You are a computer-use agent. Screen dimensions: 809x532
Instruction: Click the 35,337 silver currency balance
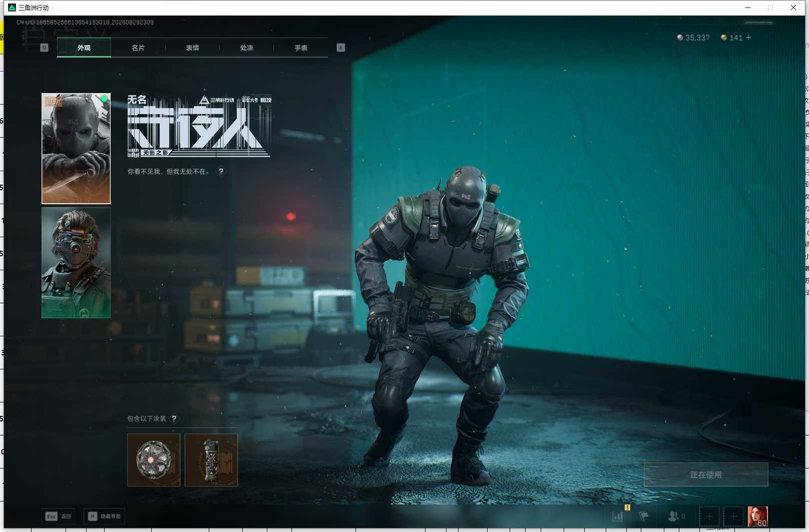(693, 38)
